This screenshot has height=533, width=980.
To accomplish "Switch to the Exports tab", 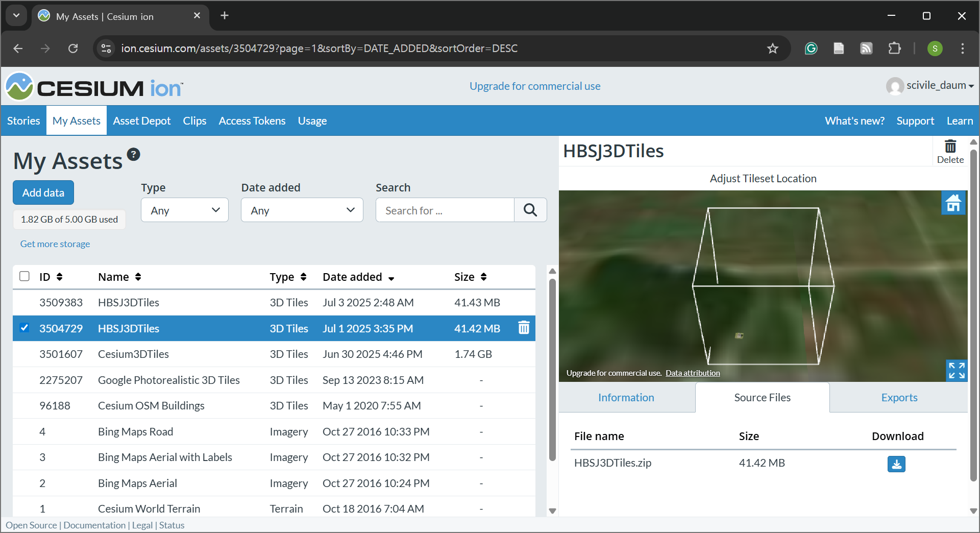I will click(x=899, y=397).
